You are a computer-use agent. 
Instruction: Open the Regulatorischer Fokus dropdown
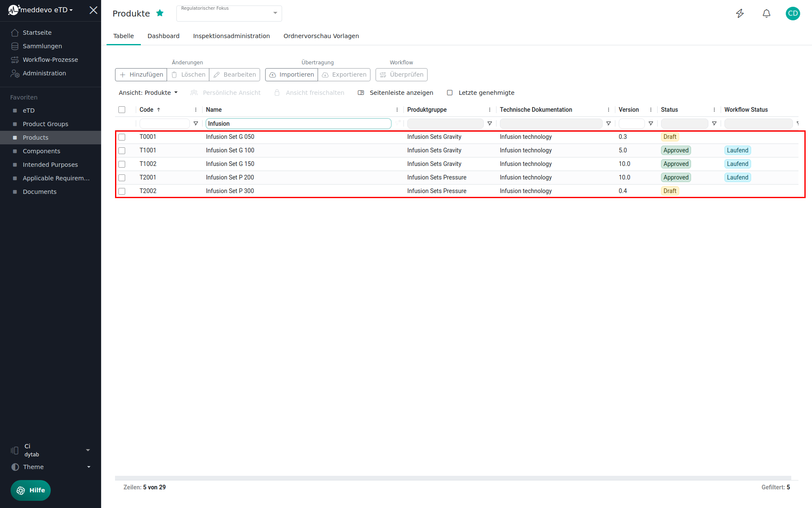click(x=229, y=14)
